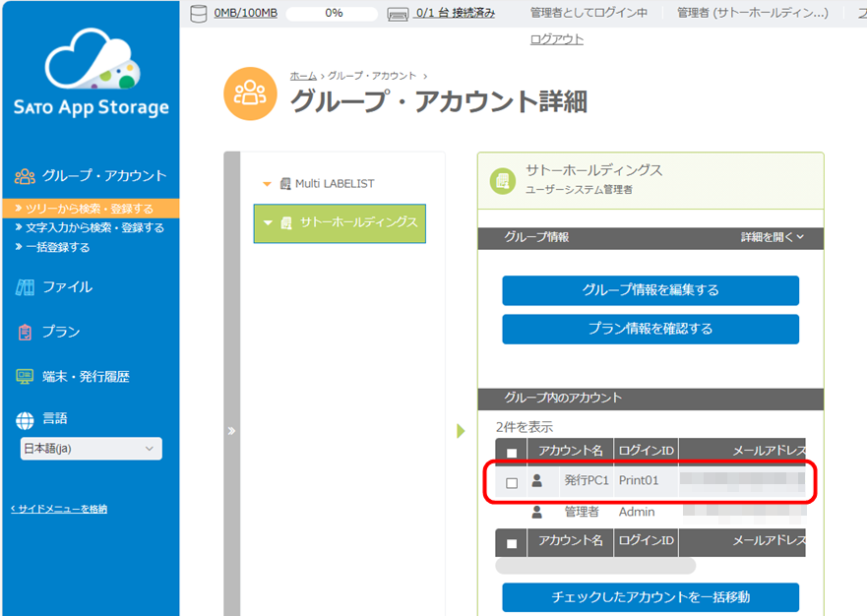
Task: Click the building icon beside Multi LABELIST
Action: [x=285, y=184]
